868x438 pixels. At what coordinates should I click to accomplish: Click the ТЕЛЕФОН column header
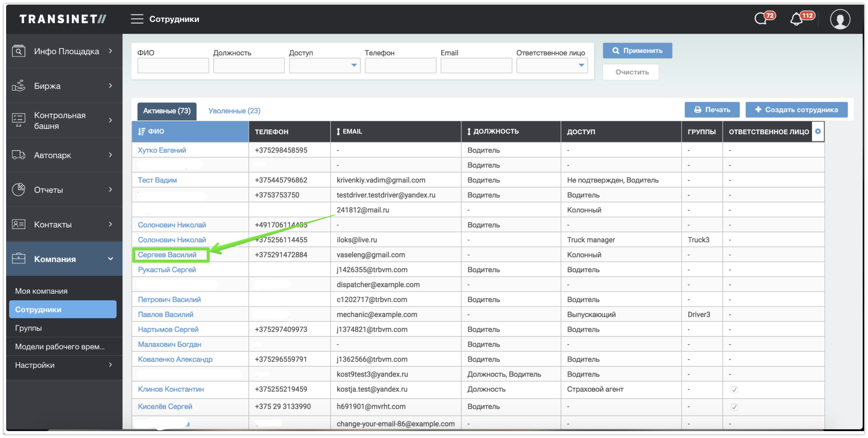point(289,131)
